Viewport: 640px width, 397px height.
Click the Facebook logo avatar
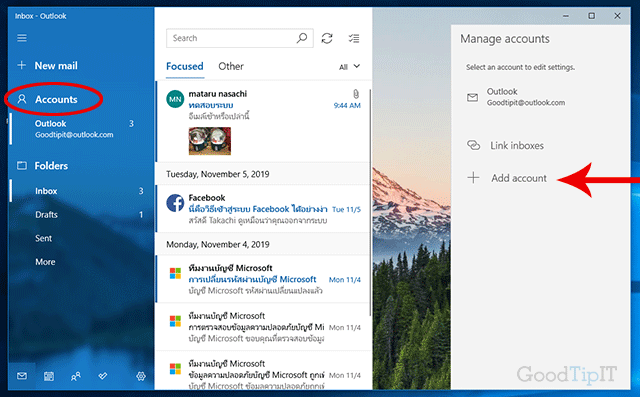[x=175, y=203]
